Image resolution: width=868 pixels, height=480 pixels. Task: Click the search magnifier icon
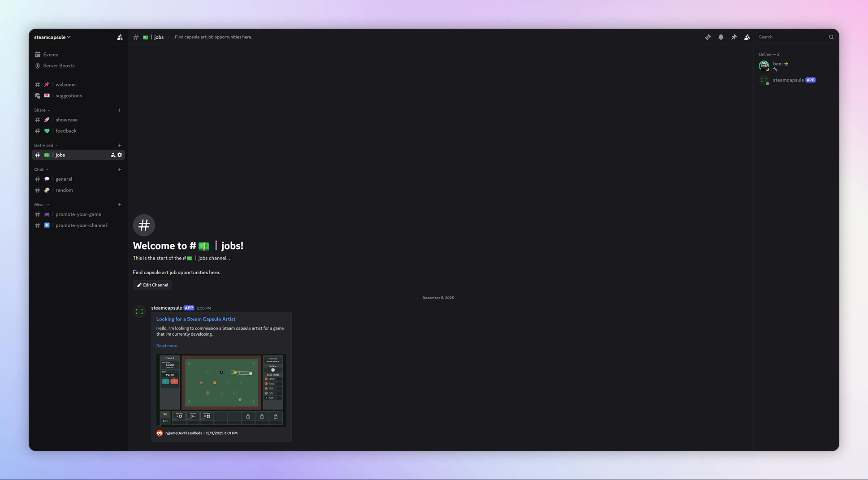click(x=831, y=37)
